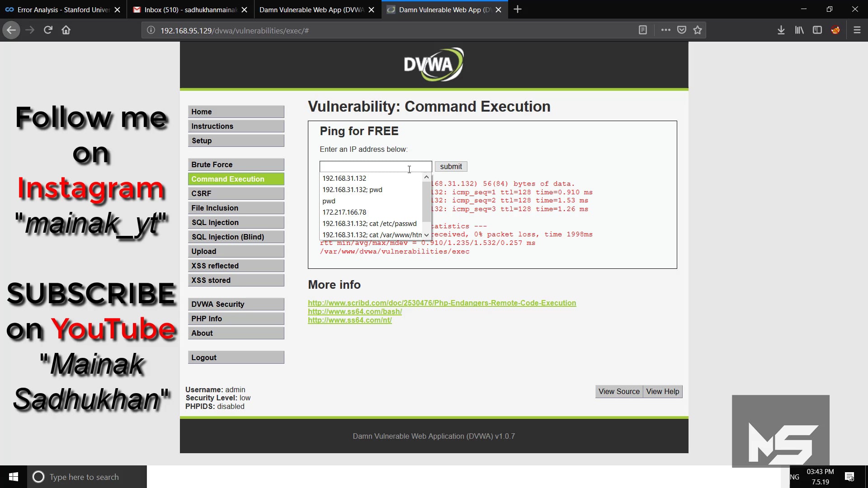Viewport: 868px width, 488px height.
Task: Choose the standalone pwd suggestion
Action: [x=371, y=201]
